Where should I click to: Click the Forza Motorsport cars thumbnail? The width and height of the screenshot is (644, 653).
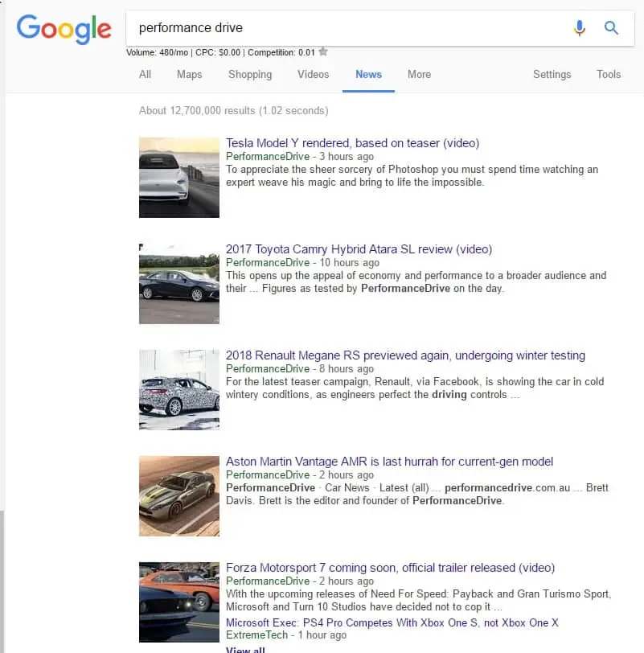point(179,602)
